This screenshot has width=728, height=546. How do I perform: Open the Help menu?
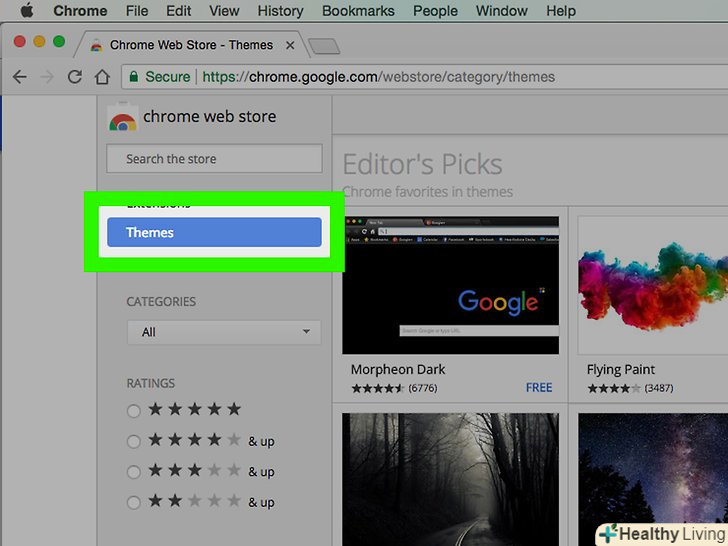coord(560,11)
